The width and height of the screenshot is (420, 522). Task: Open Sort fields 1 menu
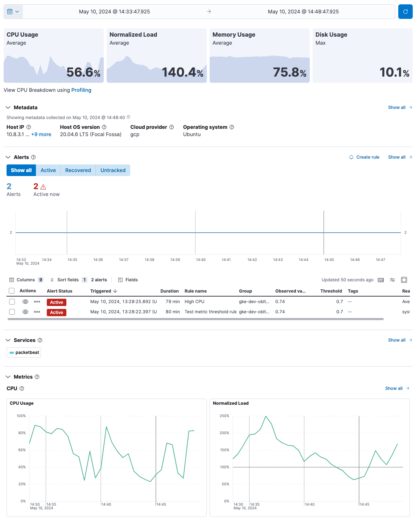click(x=69, y=280)
